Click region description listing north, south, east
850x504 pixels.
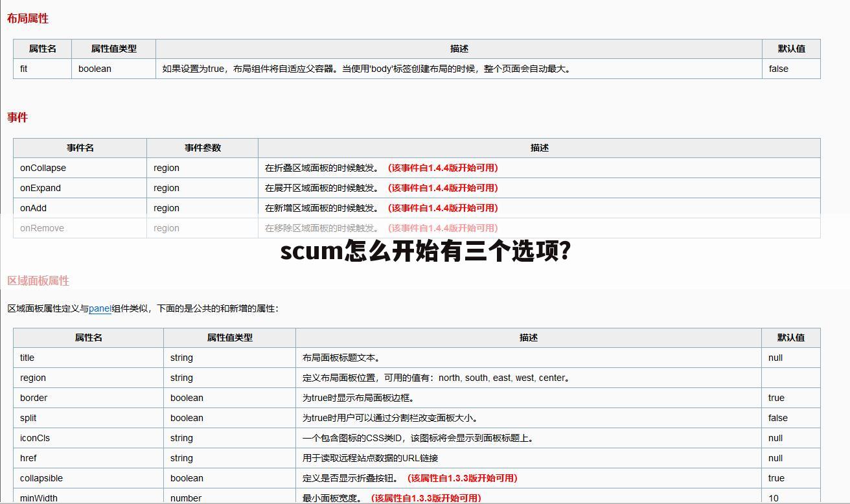(x=437, y=378)
